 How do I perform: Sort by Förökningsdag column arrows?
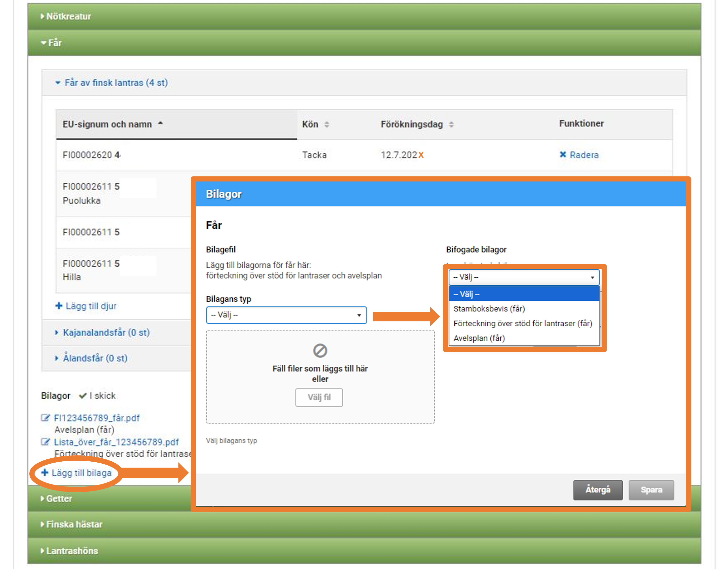tap(451, 124)
